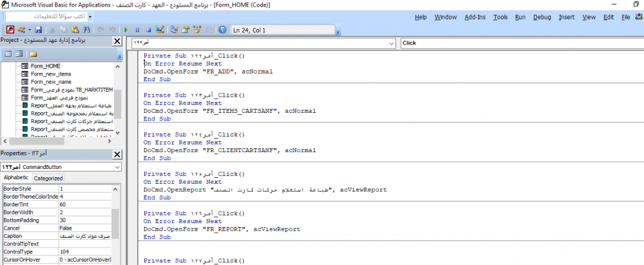
Task: Open the Run menu
Action: pyautogui.click(x=520, y=17)
